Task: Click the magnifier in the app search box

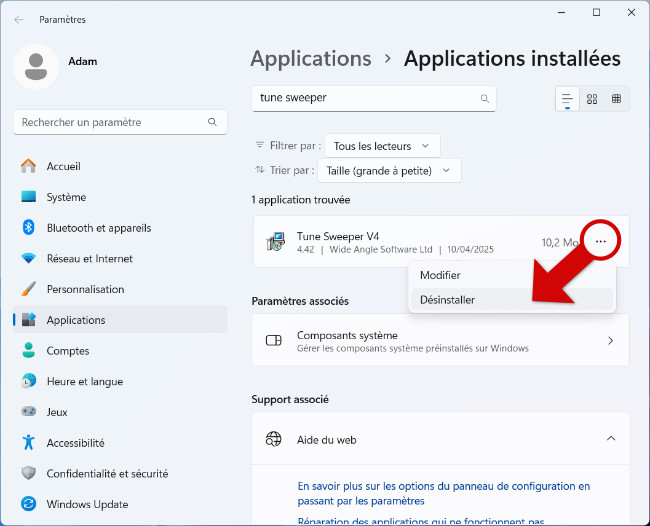Action: [x=485, y=99]
